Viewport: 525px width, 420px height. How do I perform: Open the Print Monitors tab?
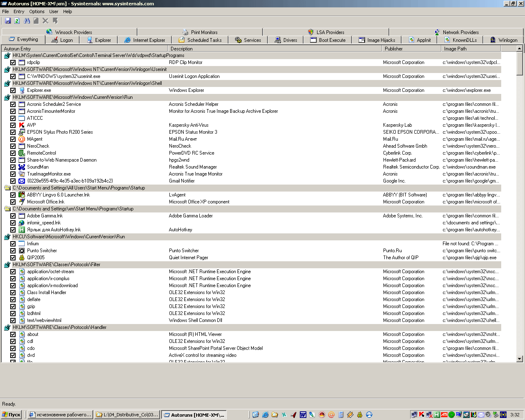point(200,32)
